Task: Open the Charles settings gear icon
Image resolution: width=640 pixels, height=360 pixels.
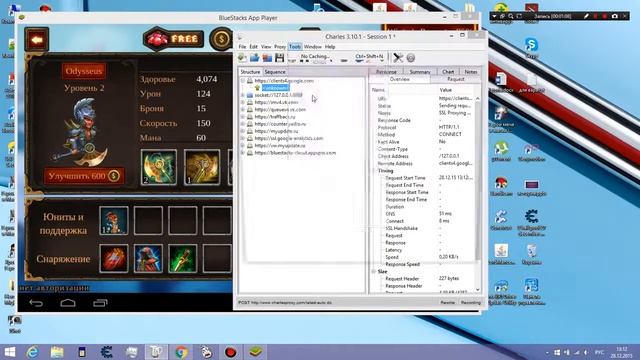Action: tap(411, 58)
